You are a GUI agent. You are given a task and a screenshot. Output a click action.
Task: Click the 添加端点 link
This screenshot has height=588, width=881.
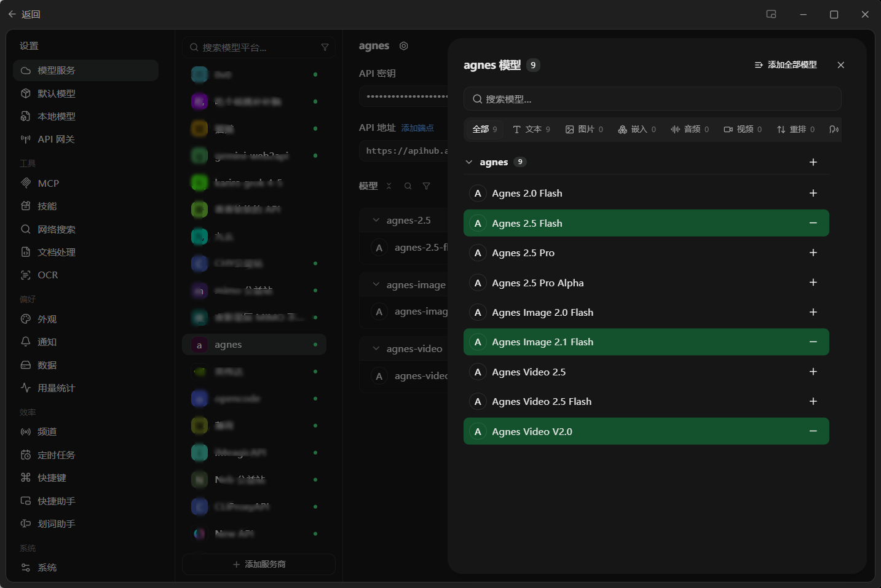[417, 128]
